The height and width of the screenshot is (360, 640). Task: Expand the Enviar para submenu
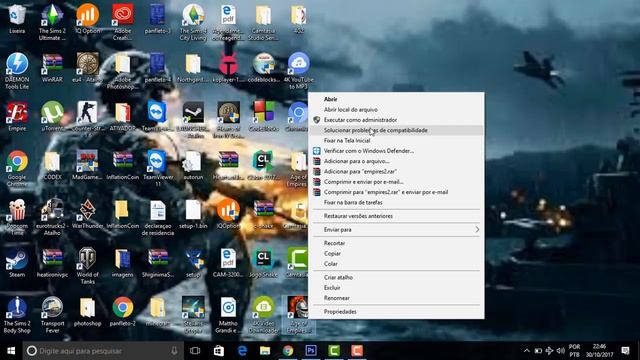point(396,229)
